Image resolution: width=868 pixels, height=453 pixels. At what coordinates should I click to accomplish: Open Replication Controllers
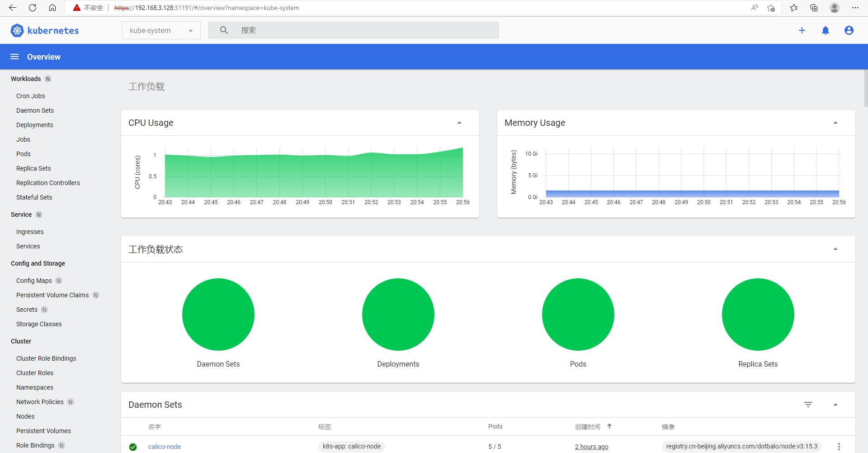point(48,183)
